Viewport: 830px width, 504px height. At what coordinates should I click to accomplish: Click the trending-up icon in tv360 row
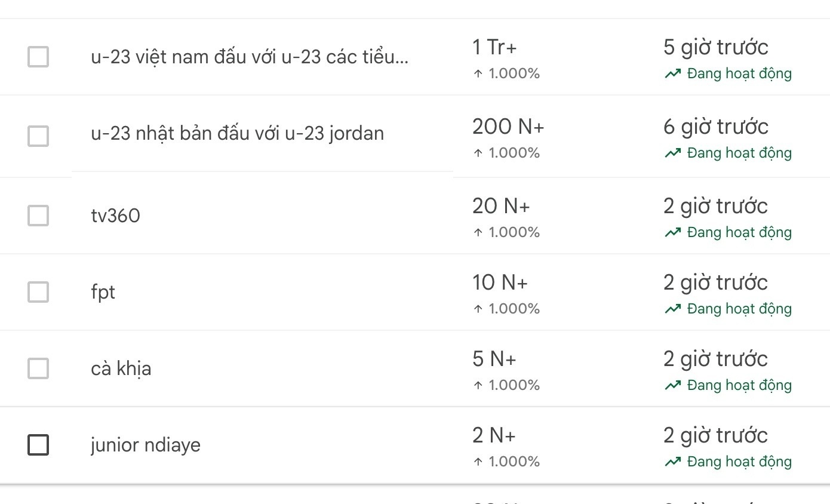coord(672,232)
